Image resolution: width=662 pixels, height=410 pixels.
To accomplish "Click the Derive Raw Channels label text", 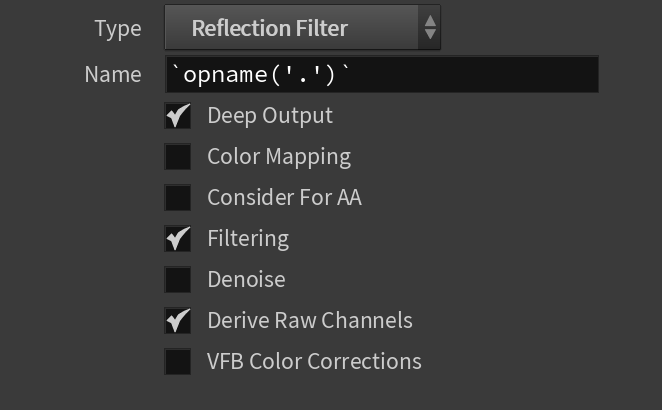I will 310,320.
